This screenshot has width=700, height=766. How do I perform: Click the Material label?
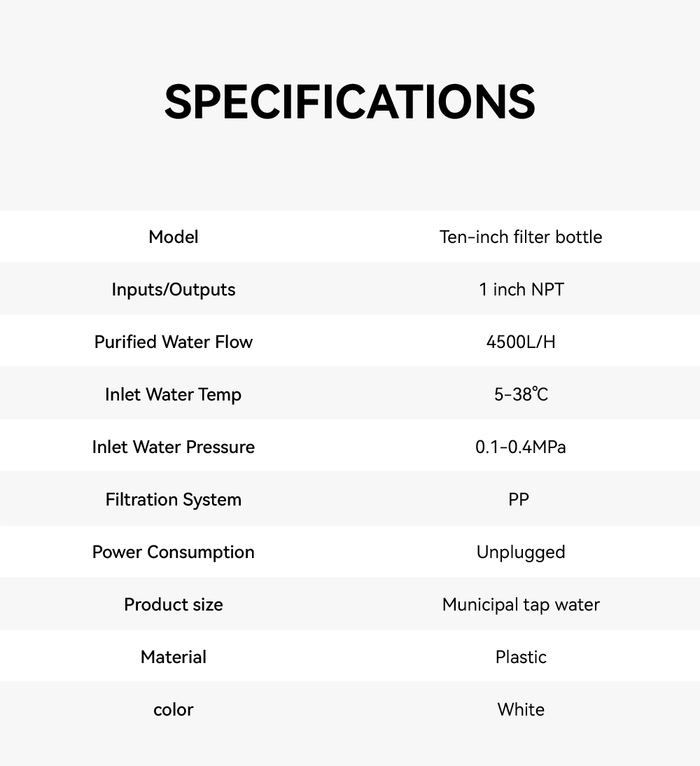click(x=174, y=657)
